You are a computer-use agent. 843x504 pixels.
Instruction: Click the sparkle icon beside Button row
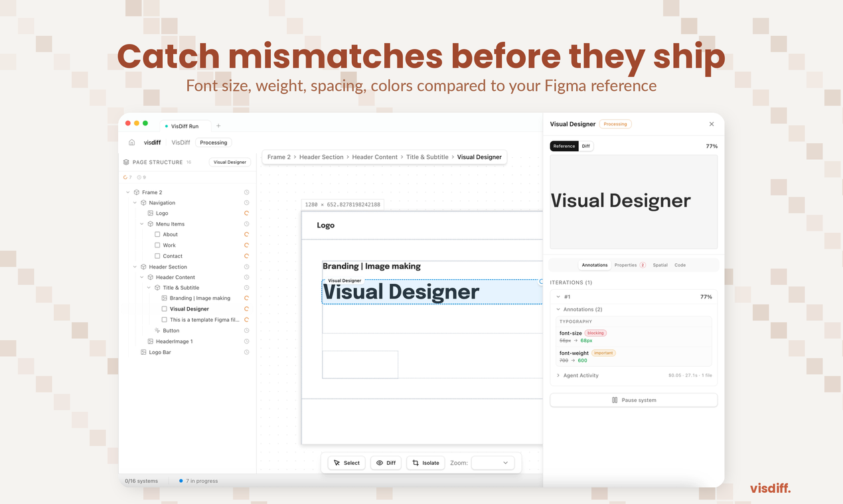point(157,330)
